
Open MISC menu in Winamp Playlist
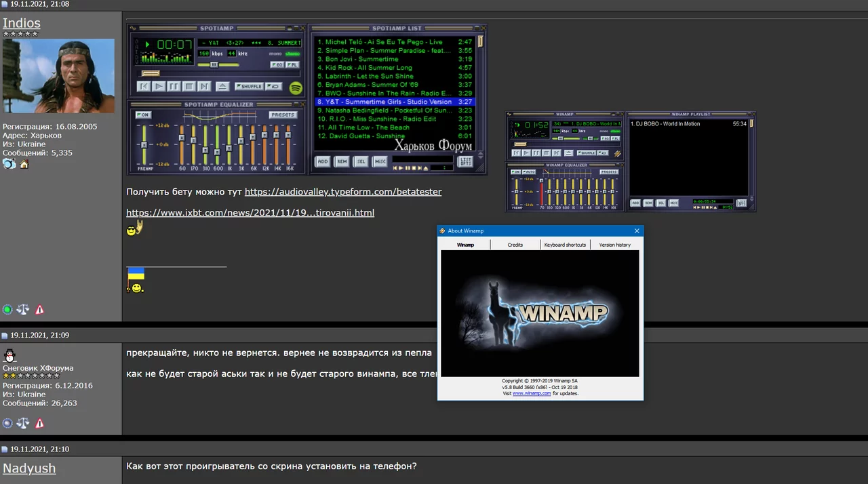[x=673, y=203]
